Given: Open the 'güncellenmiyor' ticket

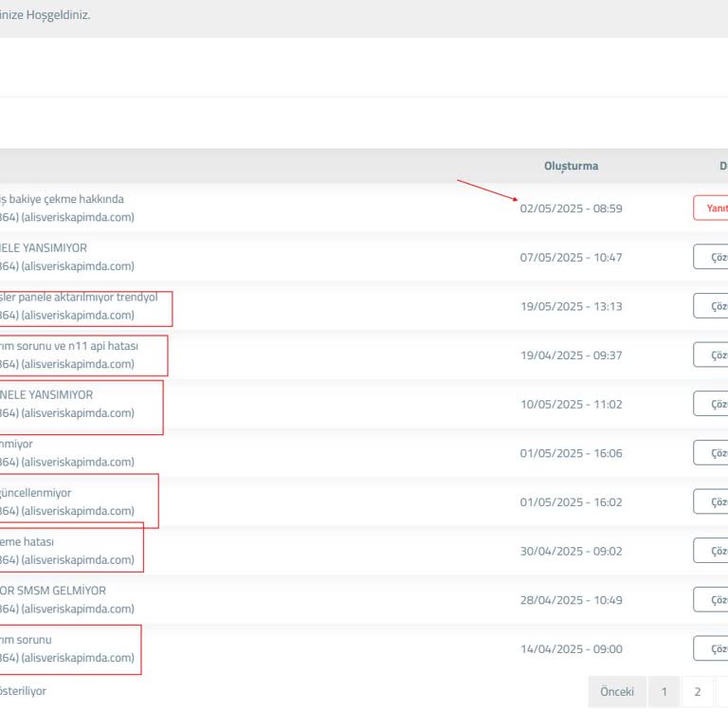Looking at the screenshot, I should coord(36,493).
